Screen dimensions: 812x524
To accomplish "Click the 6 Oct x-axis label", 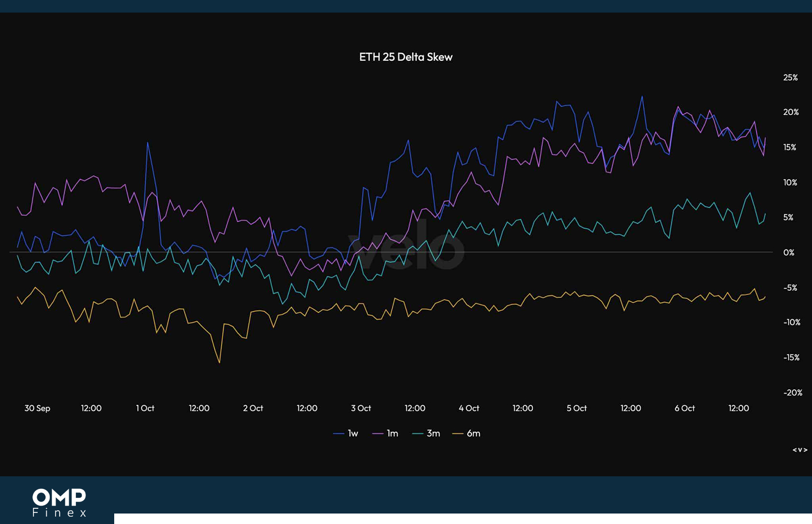I will point(685,408).
